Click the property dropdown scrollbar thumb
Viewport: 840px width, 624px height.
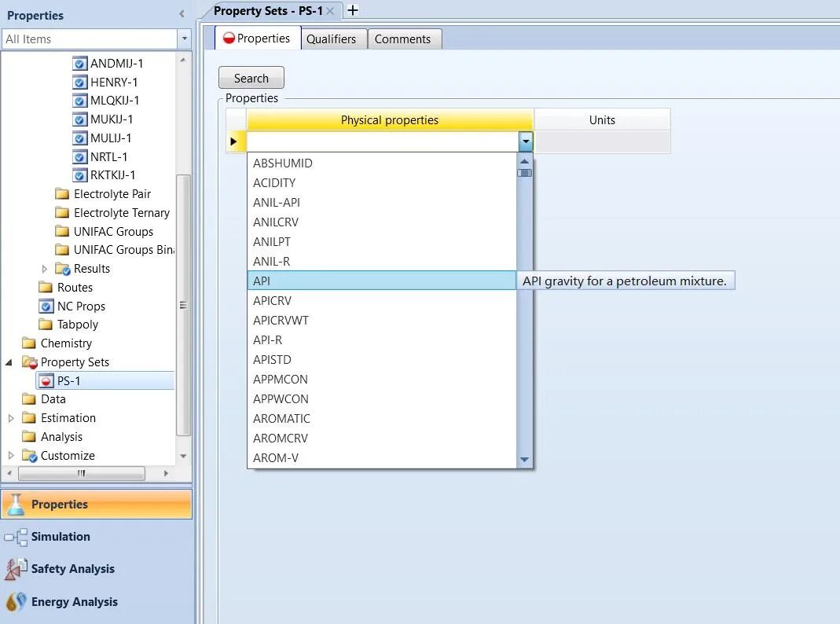tap(524, 173)
